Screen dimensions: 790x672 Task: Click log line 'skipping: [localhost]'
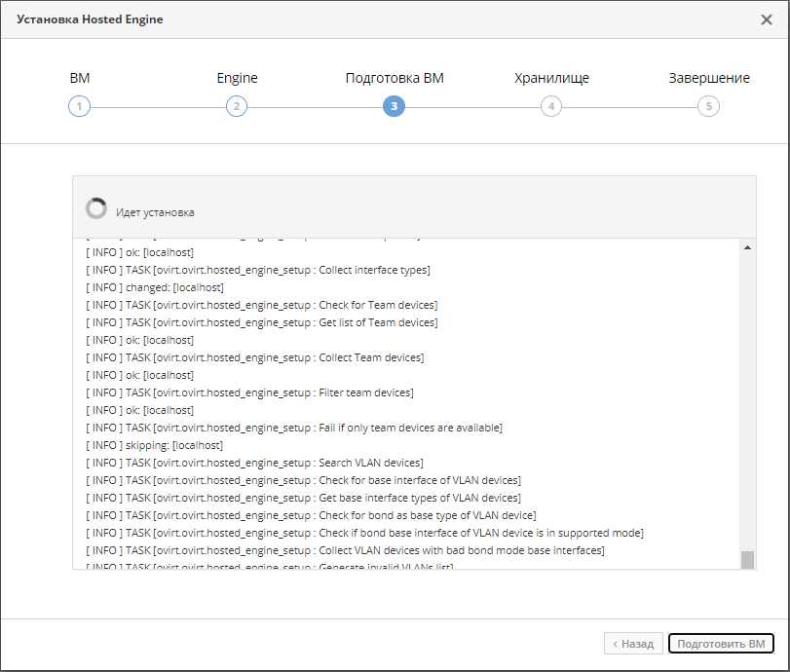click(x=154, y=445)
